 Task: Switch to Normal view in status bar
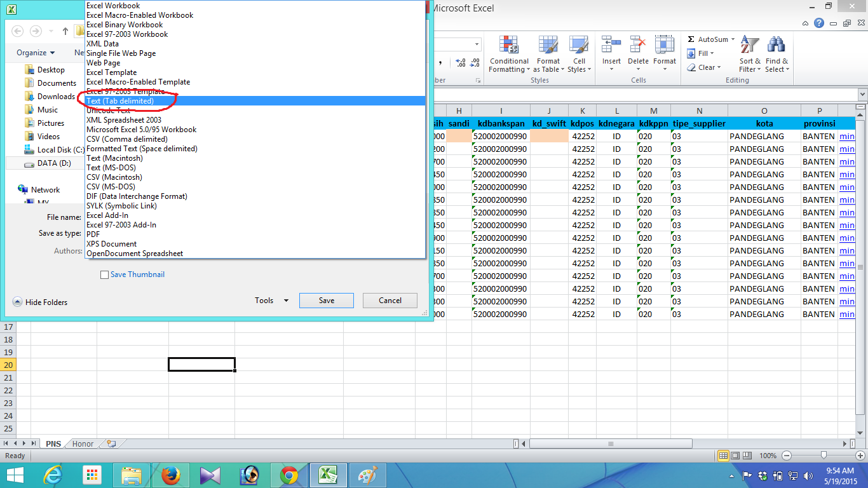pyautogui.click(x=724, y=456)
